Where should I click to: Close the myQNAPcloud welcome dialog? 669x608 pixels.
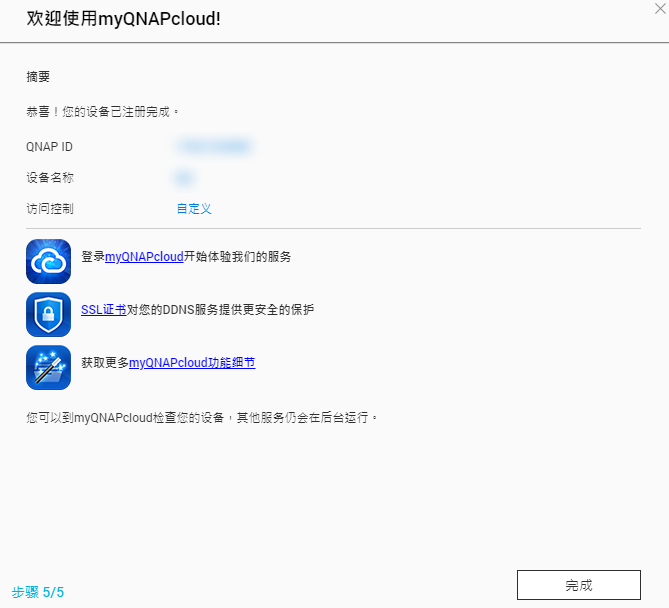point(655,8)
